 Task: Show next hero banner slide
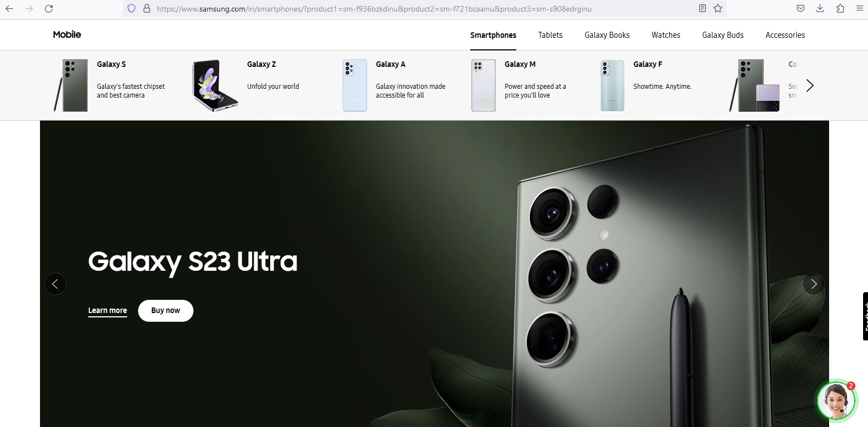tap(814, 284)
